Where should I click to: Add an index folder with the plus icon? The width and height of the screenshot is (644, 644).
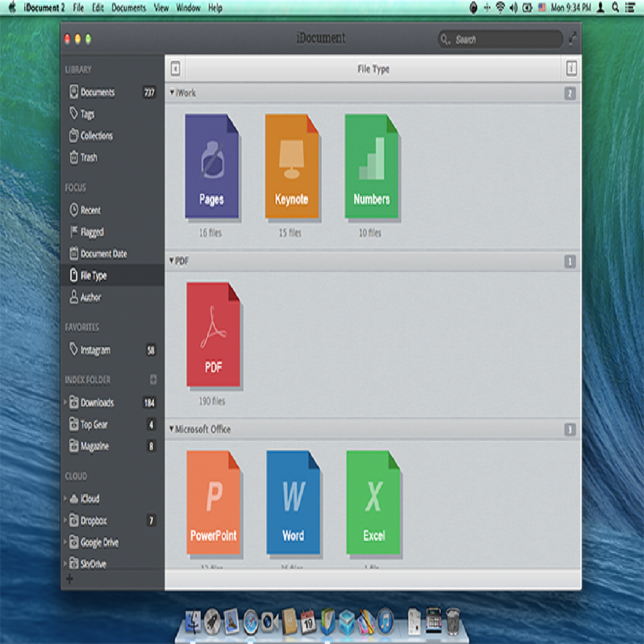153,379
